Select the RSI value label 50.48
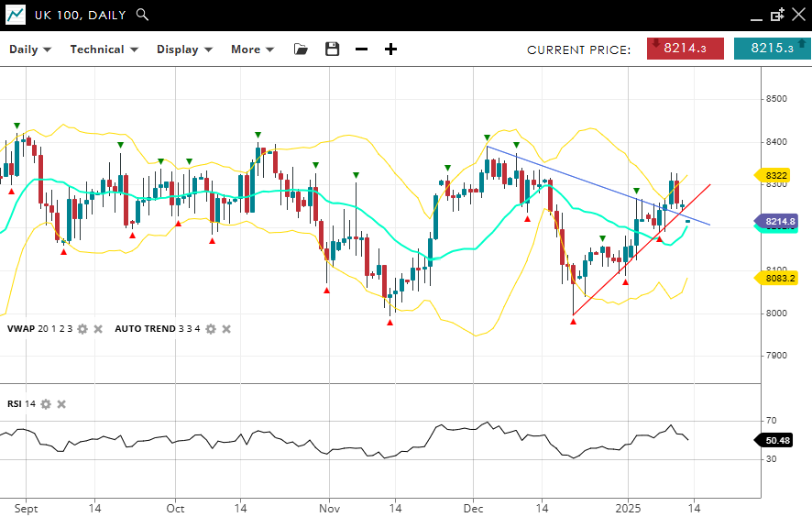 point(777,440)
